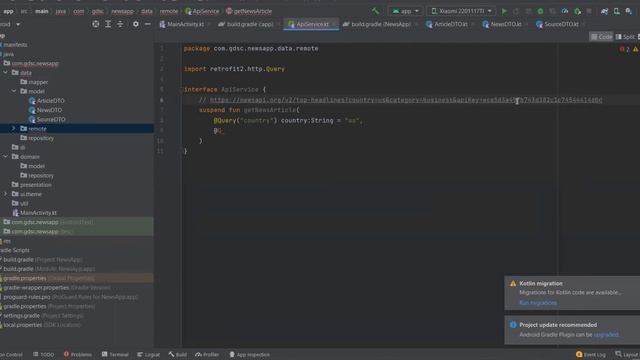Click the red error indicator in editor

[624, 49]
